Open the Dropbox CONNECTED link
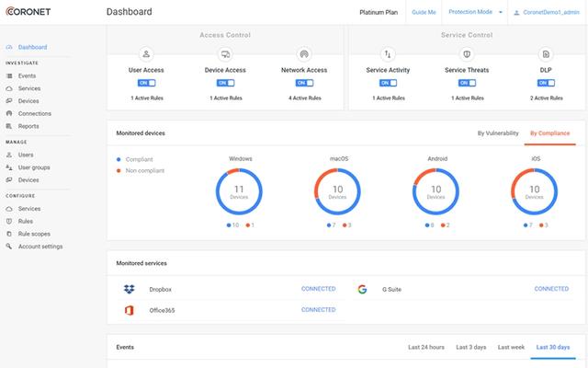The image size is (588, 368). pyautogui.click(x=318, y=289)
